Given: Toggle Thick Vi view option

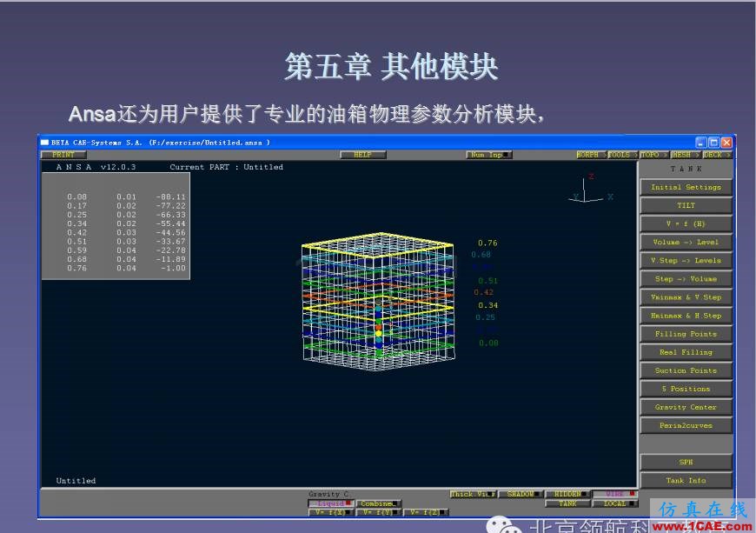Looking at the screenshot, I should (x=473, y=494).
